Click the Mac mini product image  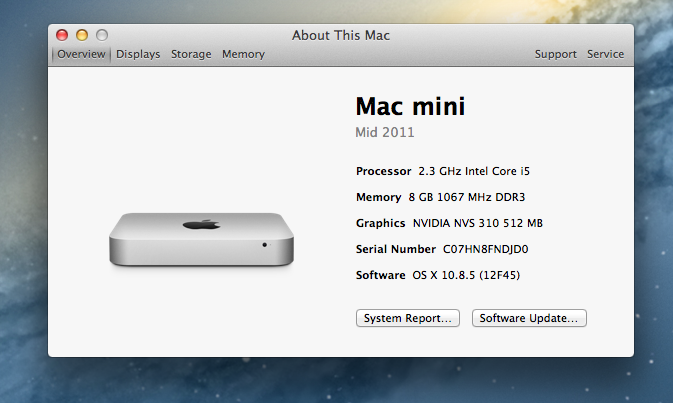(x=201, y=239)
